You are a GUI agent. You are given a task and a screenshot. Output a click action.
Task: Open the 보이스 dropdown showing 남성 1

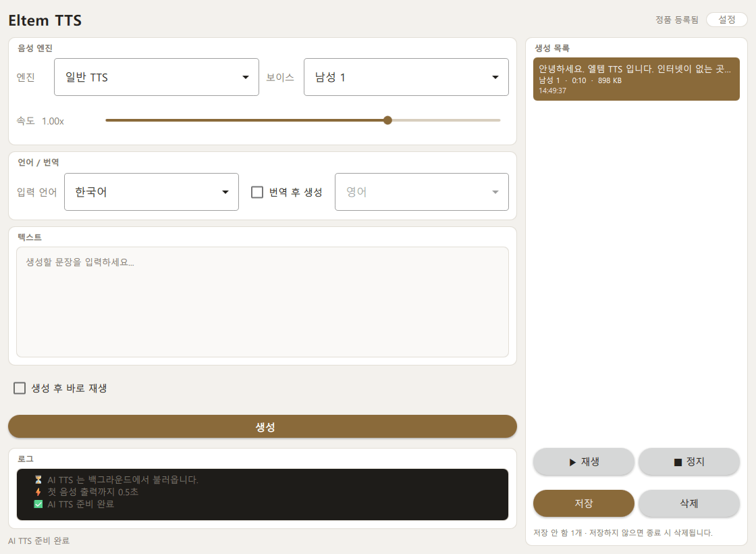(x=406, y=77)
